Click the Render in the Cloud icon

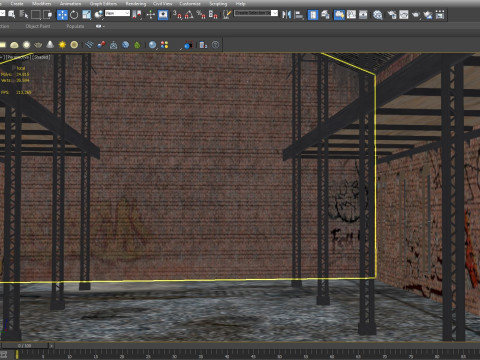(x=428, y=15)
